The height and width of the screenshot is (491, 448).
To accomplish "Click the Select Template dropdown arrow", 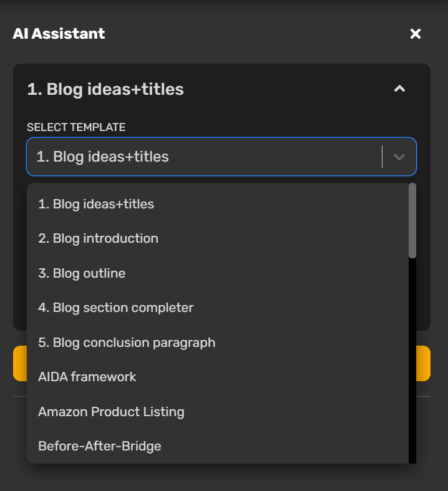I will (x=399, y=157).
